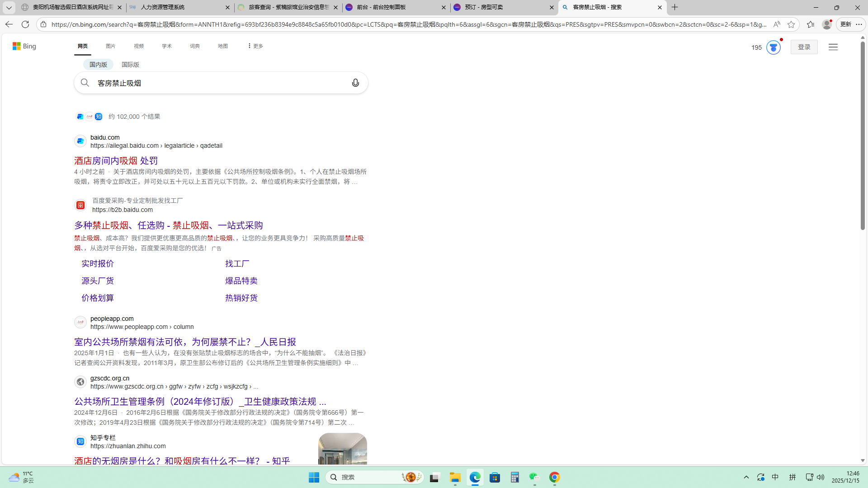
Task: Open the 酒店房间内吸烟 处罚 search result
Action: pos(116,160)
